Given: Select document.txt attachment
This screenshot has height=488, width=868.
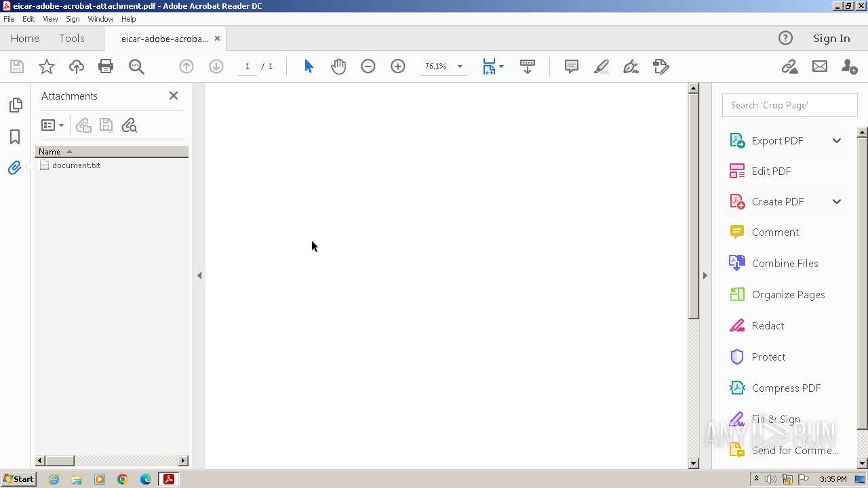Looking at the screenshot, I should [76, 165].
